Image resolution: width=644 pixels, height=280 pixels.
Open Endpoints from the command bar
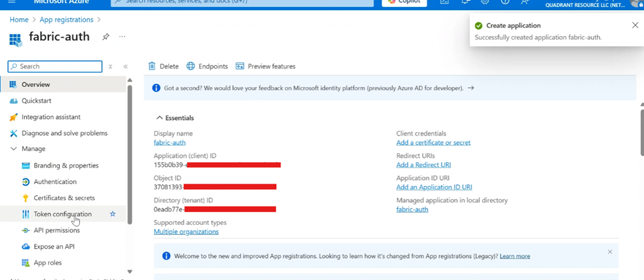207,66
